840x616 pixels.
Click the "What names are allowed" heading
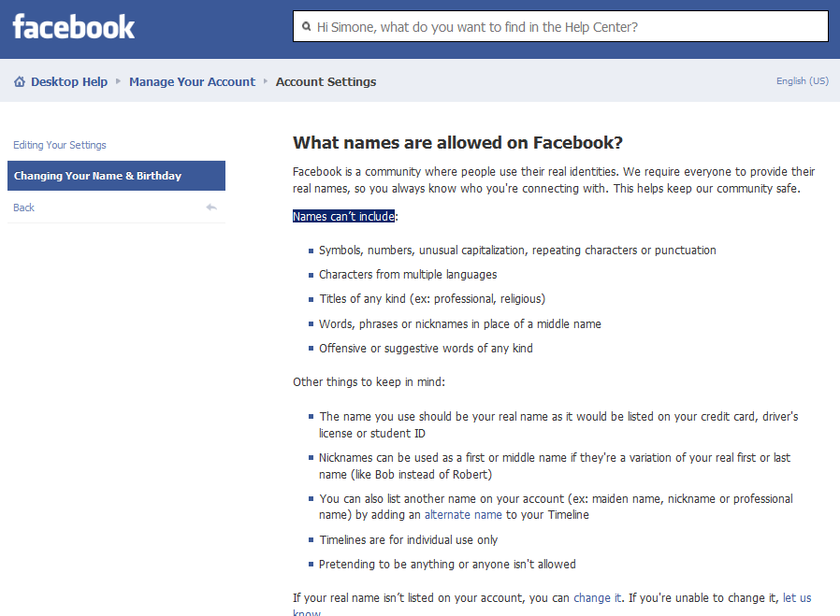coord(457,143)
